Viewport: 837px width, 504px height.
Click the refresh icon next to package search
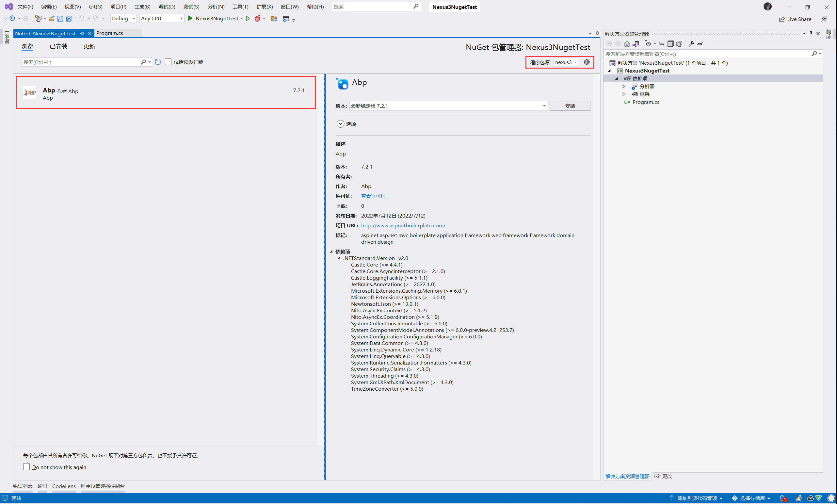click(x=158, y=62)
